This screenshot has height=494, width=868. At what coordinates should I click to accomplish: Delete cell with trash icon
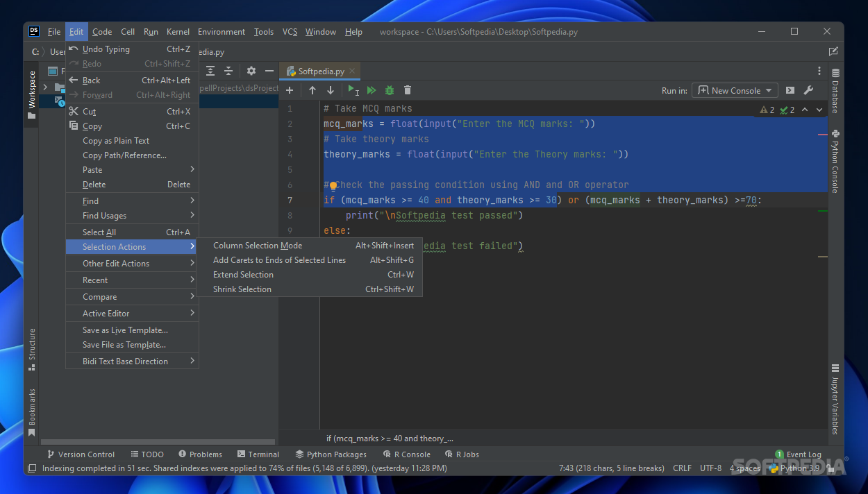(x=408, y=90)
